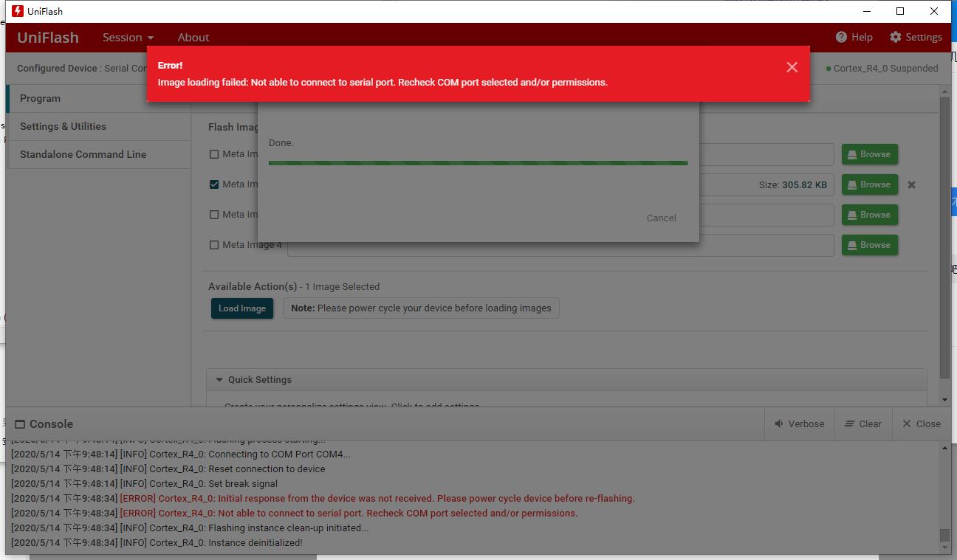Browse for Meta Image 3 file
The width and height of the screenshot is (957, 560).
tap(870, 215)
